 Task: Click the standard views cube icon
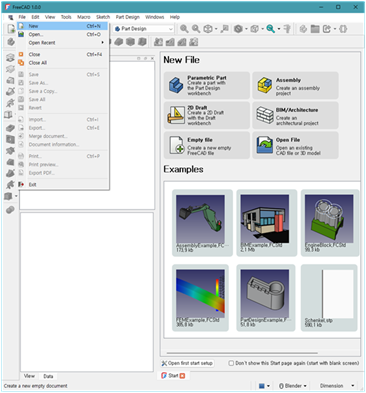point(208,29)
